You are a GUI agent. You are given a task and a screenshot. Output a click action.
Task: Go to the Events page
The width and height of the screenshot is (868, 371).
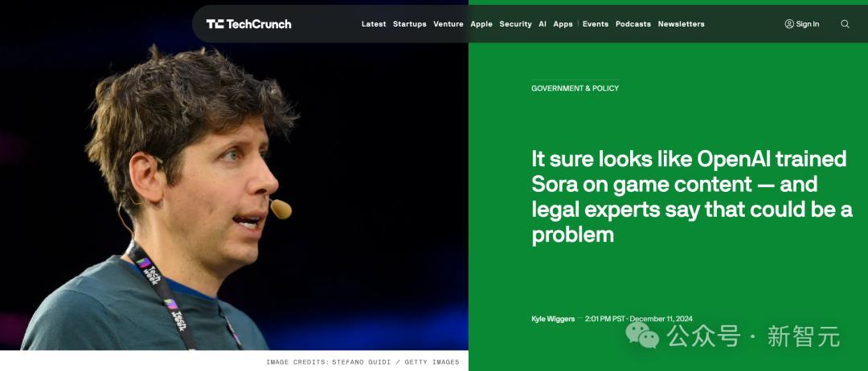pyautogui.click(x=596, y=24)
